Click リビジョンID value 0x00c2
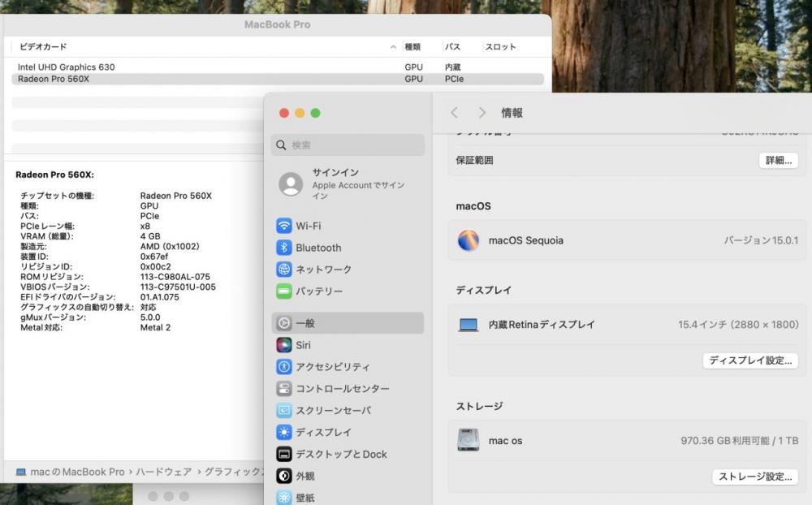The width and height of the screenshot is (812, 505). pos(155,267)
